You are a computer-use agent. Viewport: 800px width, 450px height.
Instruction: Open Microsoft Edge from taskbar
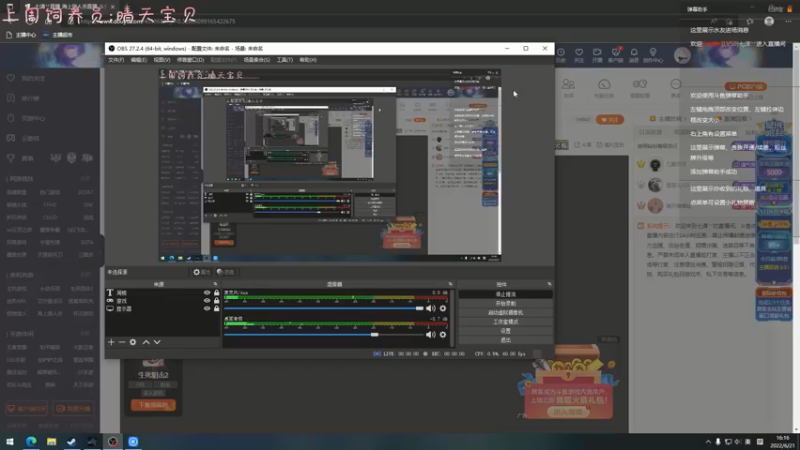tap(31, 442)
